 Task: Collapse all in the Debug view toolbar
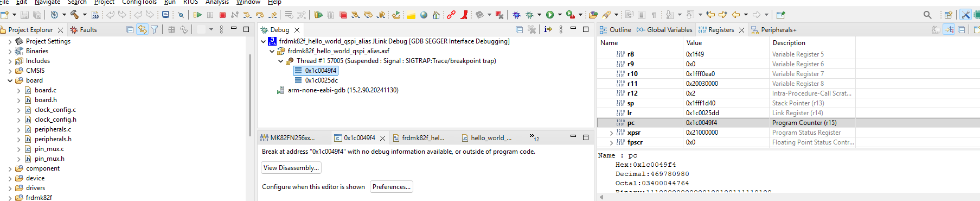coord(519,29)
